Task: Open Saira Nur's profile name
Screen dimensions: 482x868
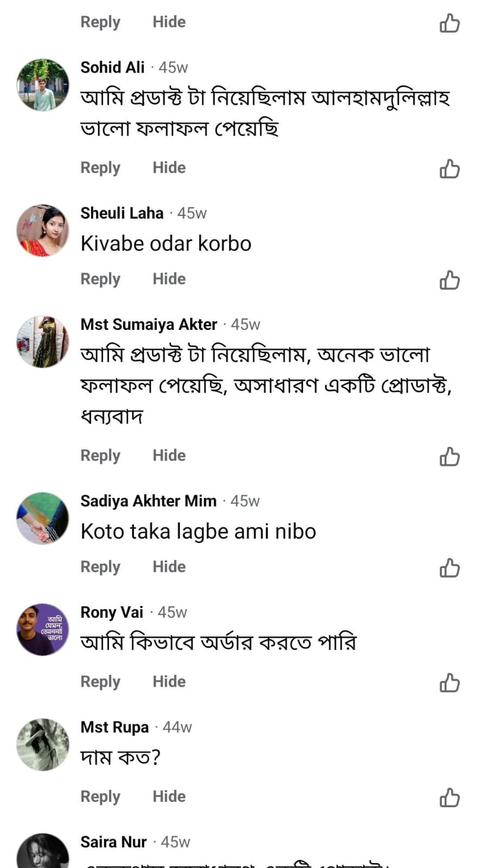Action: pos(113,842)
